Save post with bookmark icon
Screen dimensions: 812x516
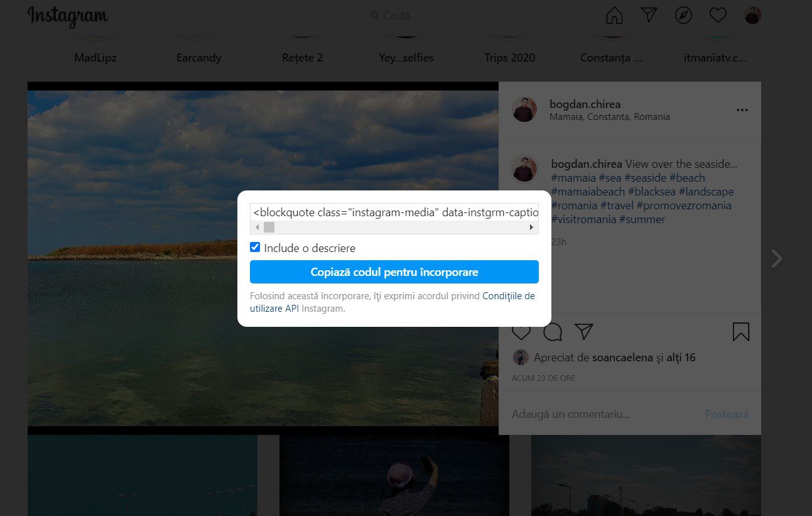tap(741, 332)
